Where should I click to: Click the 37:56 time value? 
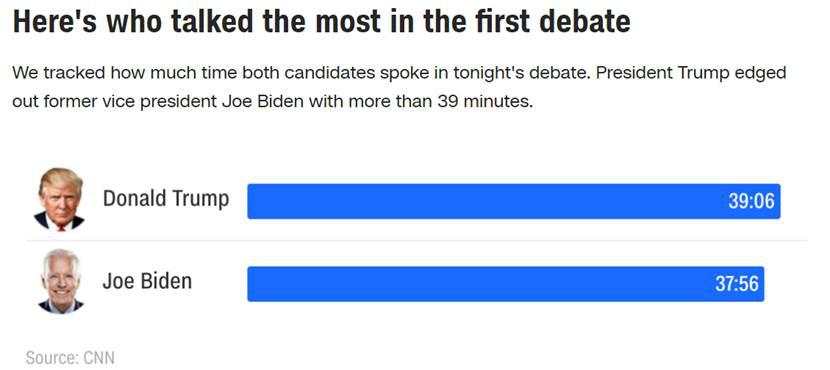pos(737,284)
